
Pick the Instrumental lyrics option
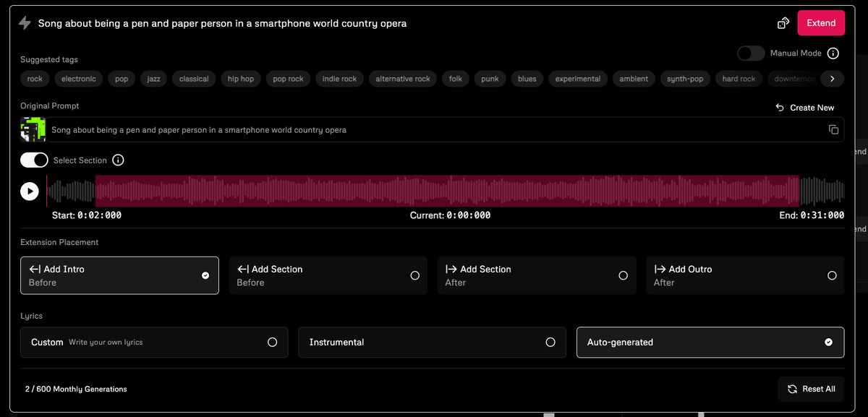432,342
